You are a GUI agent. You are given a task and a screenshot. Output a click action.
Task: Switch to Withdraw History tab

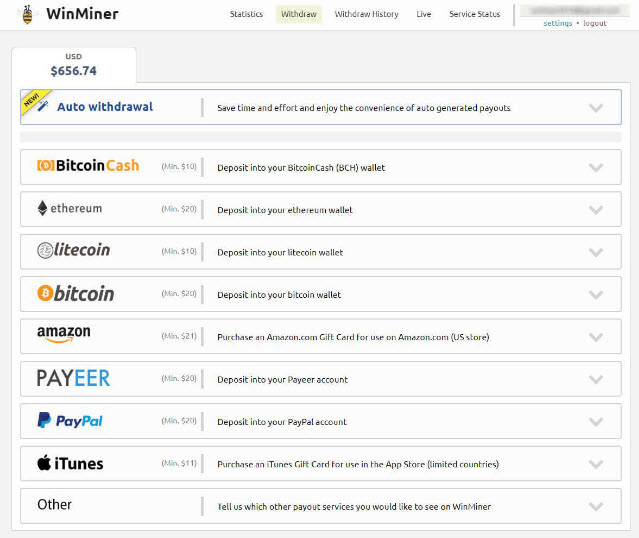(366, 14)
